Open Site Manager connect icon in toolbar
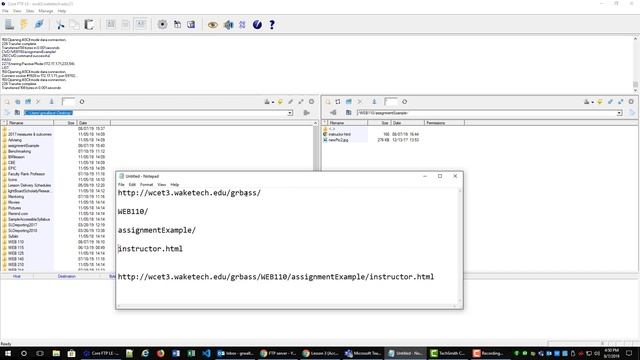The height and width of the screenshot is (360, 640). pyautogui.click(x=9, y=24)
